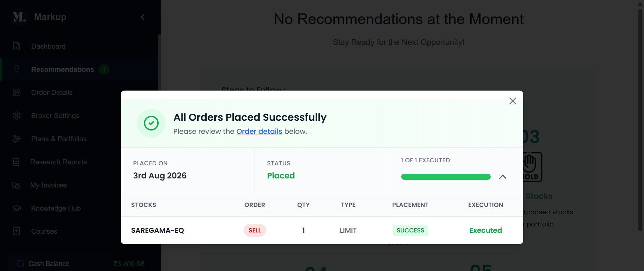Image resolution: width=644 pixels, height=271 pixels.
Task: Click the SELL order badge
Action: pyautogui.click(x=255, y=230)
